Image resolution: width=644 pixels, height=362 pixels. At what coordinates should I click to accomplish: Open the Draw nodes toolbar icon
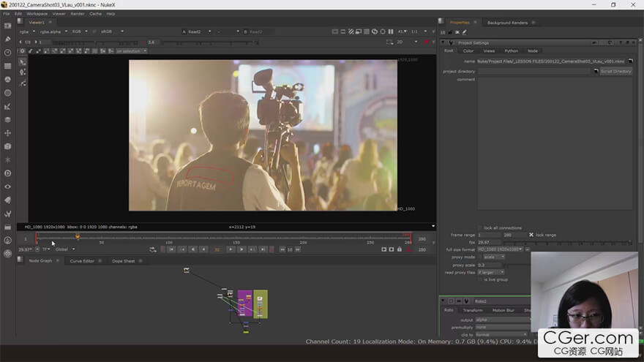7,39
